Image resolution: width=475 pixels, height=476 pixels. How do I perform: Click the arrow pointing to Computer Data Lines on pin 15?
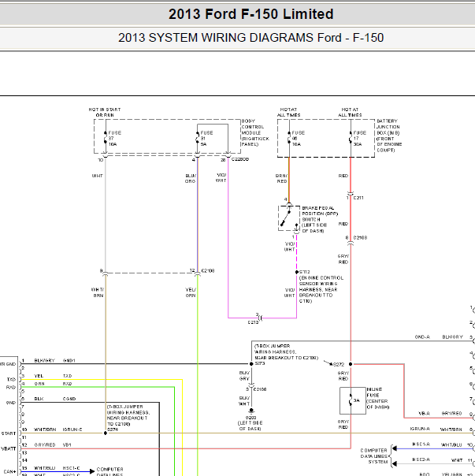coord(92,471)
